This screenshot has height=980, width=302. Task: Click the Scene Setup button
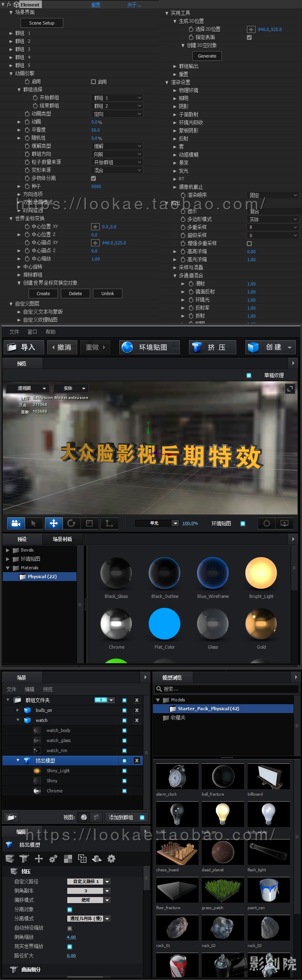(42, 23)
